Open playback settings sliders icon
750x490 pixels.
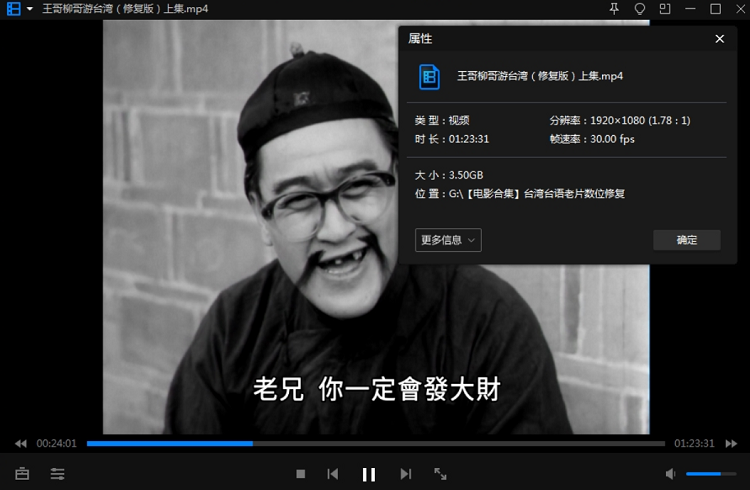pyautogui.click(x=58, y=473)
